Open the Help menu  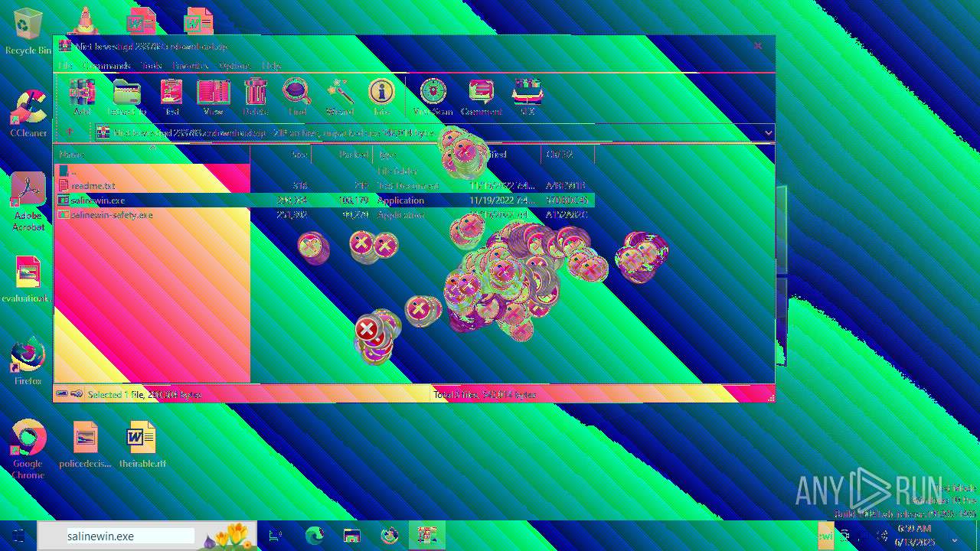(271, 66)
